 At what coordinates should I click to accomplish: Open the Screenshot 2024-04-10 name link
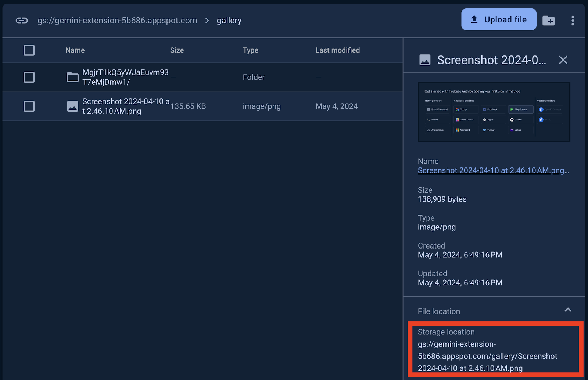(x=491, y=170)
